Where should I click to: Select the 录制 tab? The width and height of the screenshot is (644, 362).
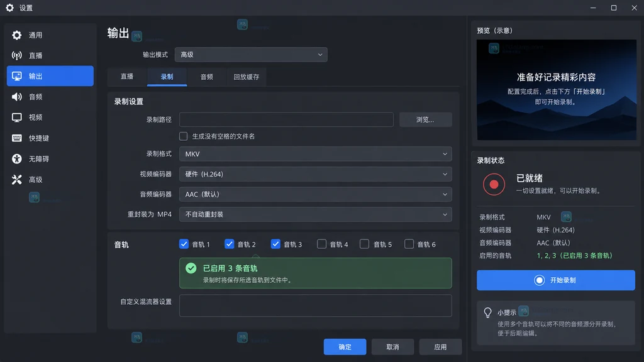point(167,77)
